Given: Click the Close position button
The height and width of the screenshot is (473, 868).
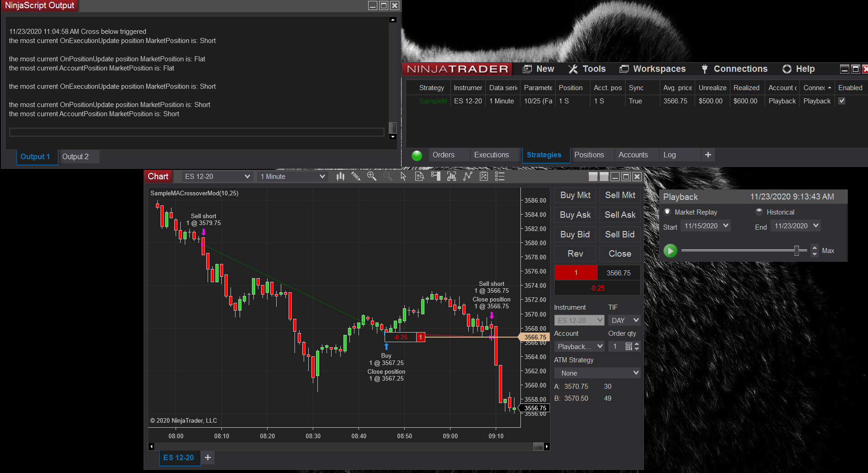Looking at the screenshot, I should 620,254.
